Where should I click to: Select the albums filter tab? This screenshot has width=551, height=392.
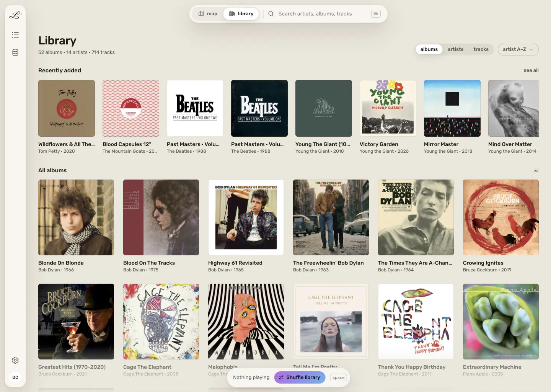429,49
